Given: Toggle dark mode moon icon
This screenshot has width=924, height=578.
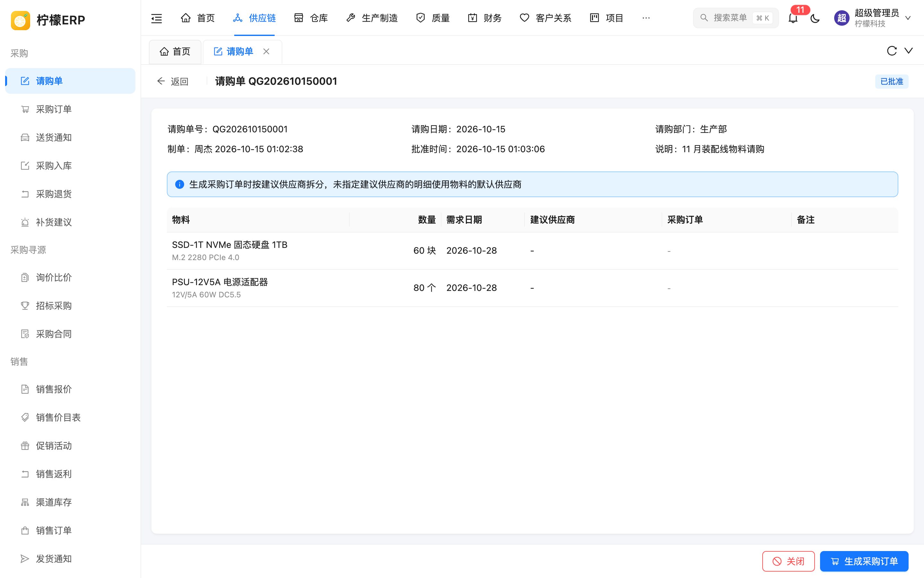Looking at the screenshot, I should (815, 18).
